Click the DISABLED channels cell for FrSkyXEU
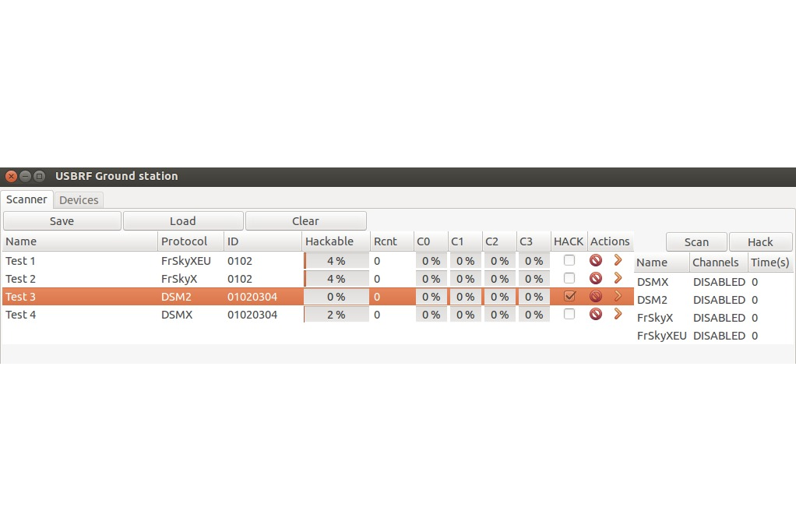This screenshot has width=796, height=532. coord(719,336)
